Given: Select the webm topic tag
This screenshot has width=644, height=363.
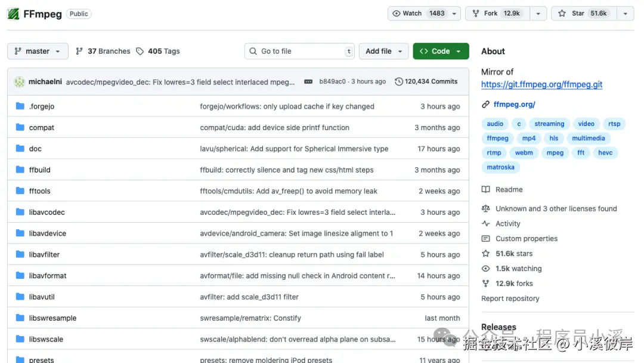Looking at the screenshot, I should (x=524, y=152).
